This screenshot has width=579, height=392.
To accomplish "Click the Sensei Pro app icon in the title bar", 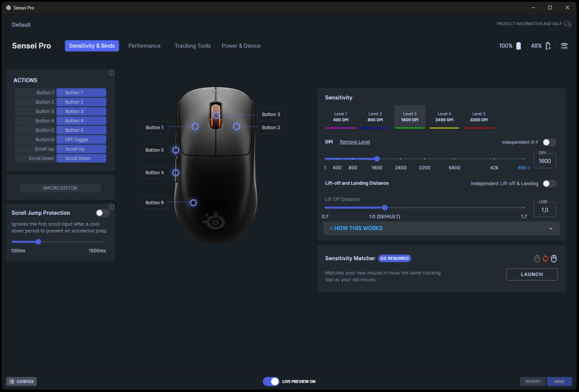I will pyautogui.click(x=9, y=8).
